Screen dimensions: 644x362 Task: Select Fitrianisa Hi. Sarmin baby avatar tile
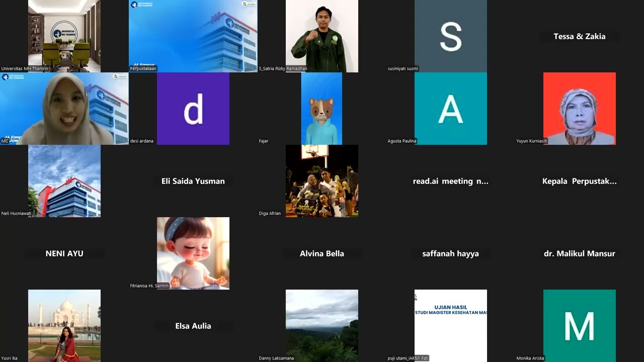point(193,253)
